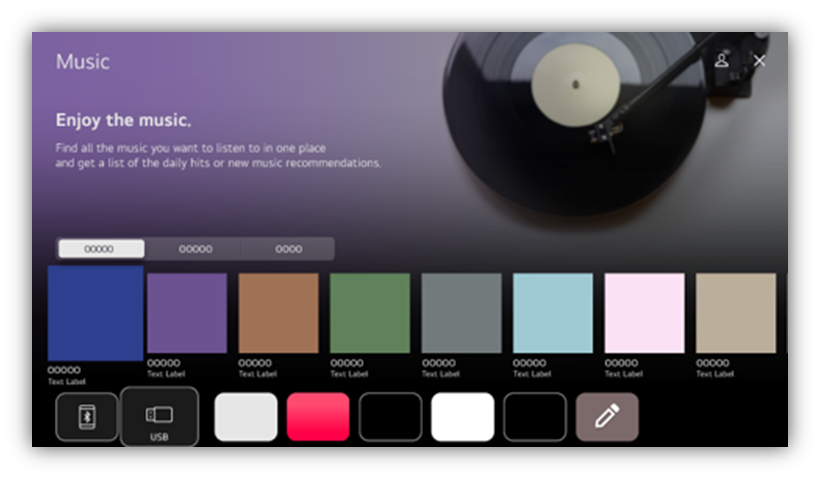Image resolution: width=820 pixels, height=479 pixels.
Task: Switch to the middle 00000 tab
Action: pyautogui.click(x=195, y=249)
